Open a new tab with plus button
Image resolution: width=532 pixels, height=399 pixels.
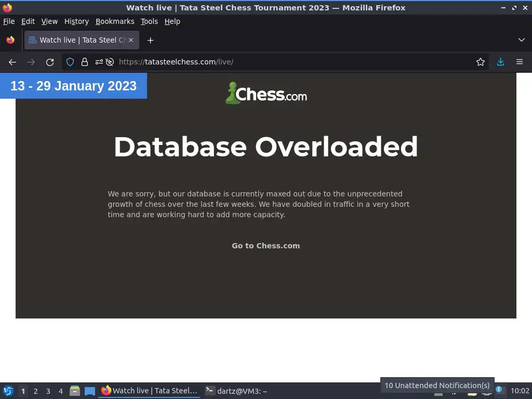pyautogui.click(x=150, y=41)
